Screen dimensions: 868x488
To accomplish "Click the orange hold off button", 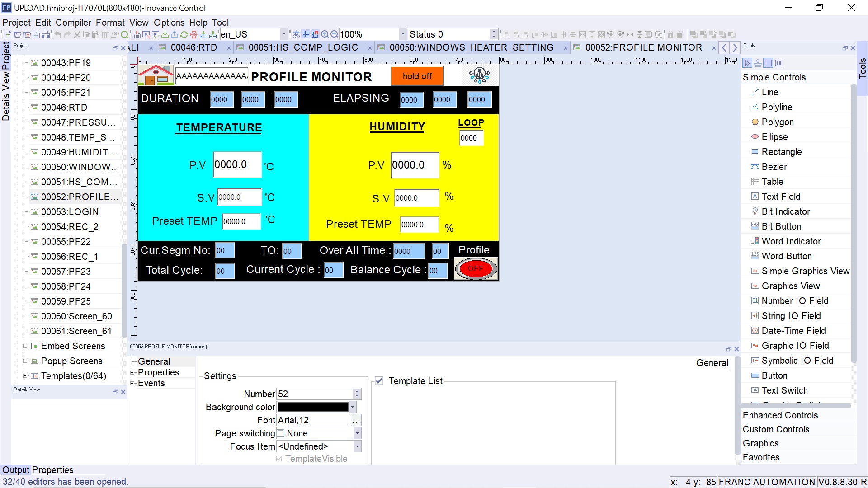I will pos(417,76).
